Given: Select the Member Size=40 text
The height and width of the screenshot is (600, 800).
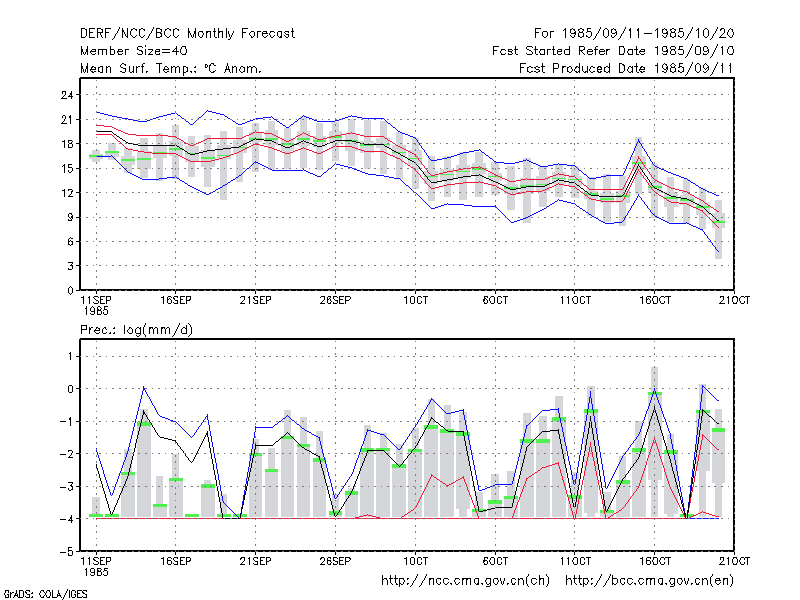Looking at the screenshot, I should coord(134,51).
